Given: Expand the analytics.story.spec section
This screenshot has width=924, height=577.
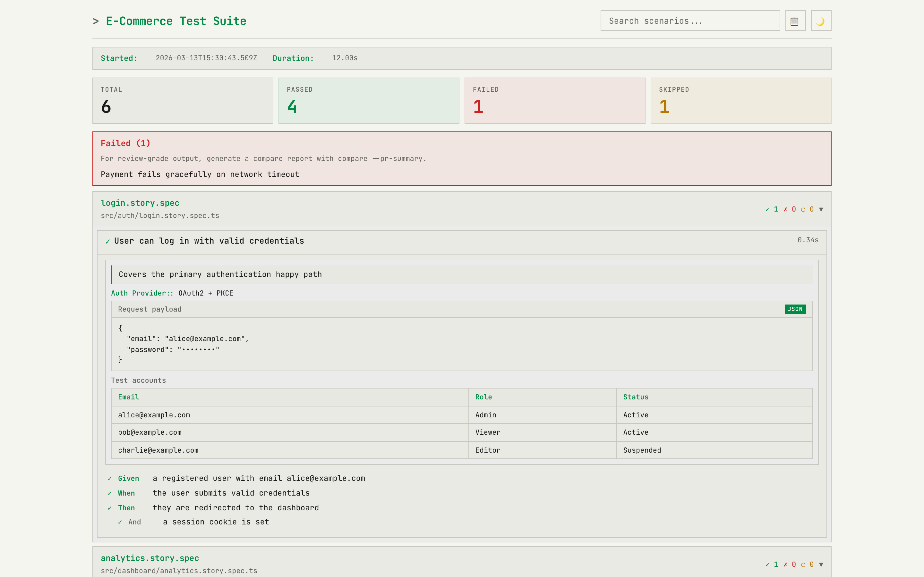Looking at the screenshot, I should (821, 564).
